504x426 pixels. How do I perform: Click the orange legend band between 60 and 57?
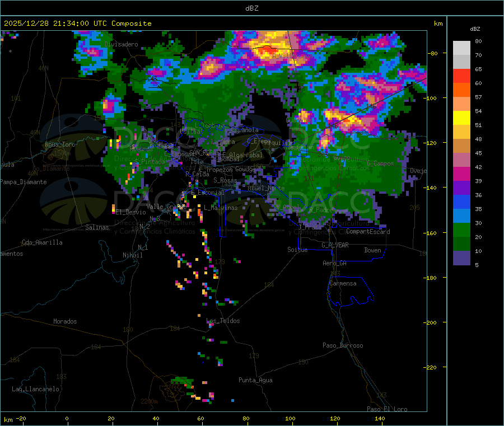pos(461,90)
